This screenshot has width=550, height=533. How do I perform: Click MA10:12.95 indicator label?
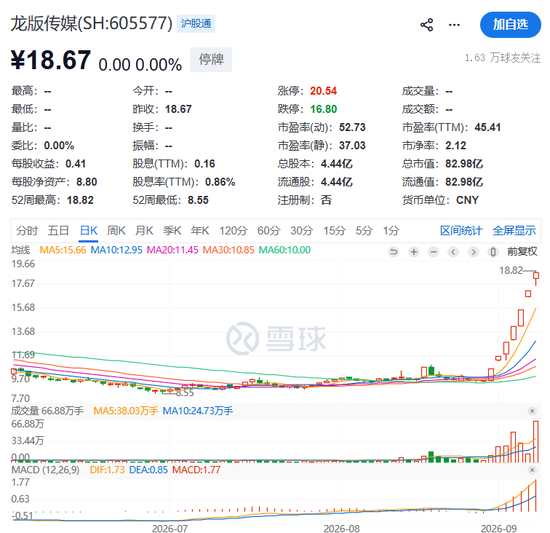click(x=116, y=250)
